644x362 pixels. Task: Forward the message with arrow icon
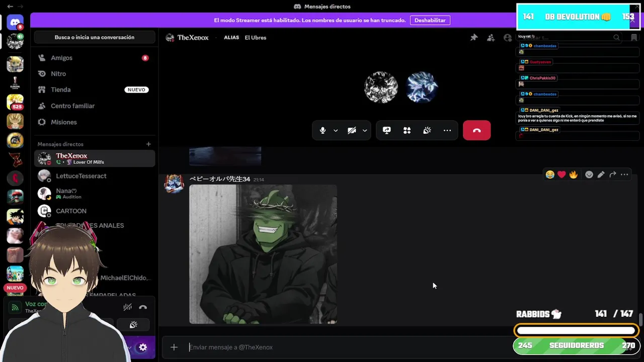[612, 174]
